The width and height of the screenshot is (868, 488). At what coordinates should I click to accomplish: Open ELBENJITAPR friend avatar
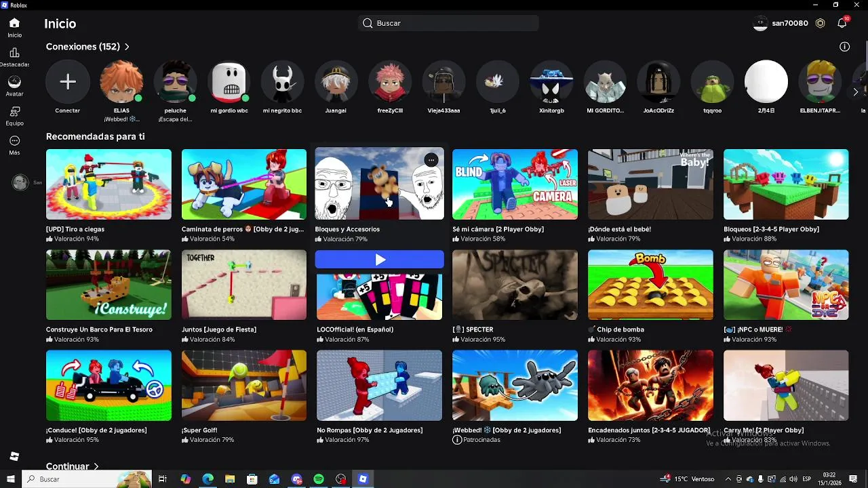pos(820,82)
